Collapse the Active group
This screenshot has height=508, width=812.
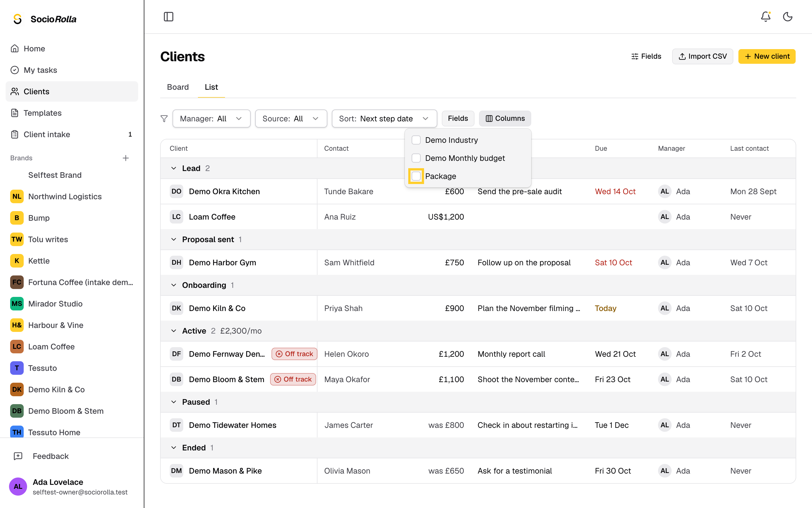[x=173, y=331]
